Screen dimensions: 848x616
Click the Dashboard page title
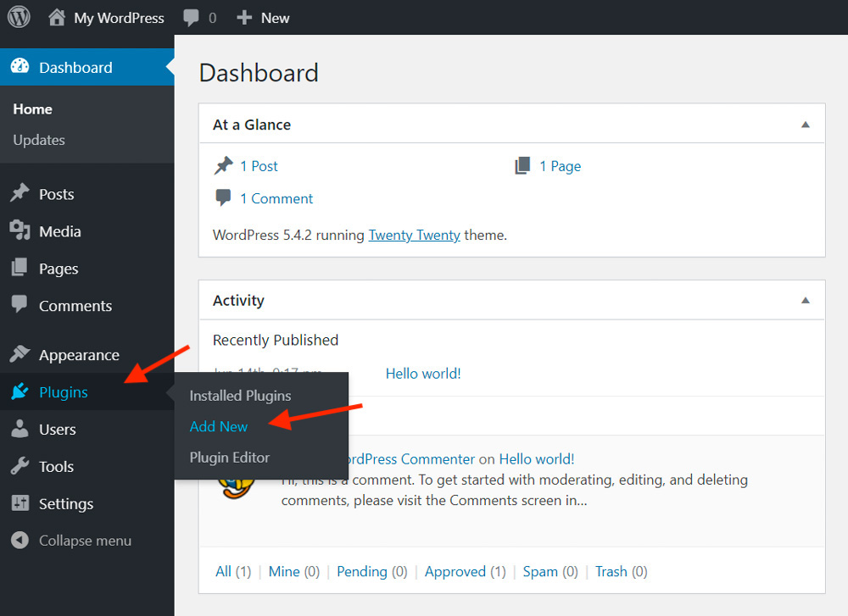point(259,72)
